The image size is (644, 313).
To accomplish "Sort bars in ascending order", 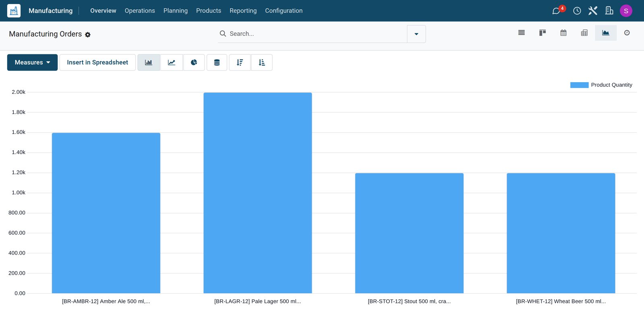I will coord(262,62).
